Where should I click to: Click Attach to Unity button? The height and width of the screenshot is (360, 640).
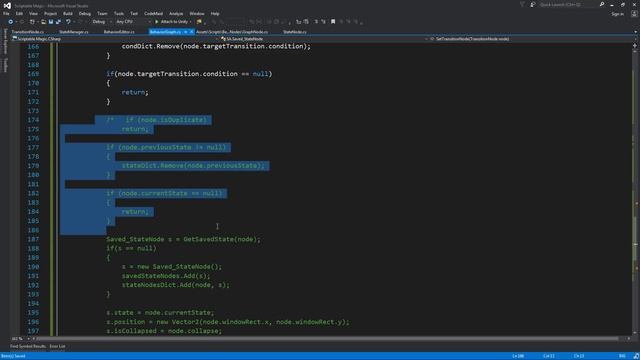pos(171,22)
